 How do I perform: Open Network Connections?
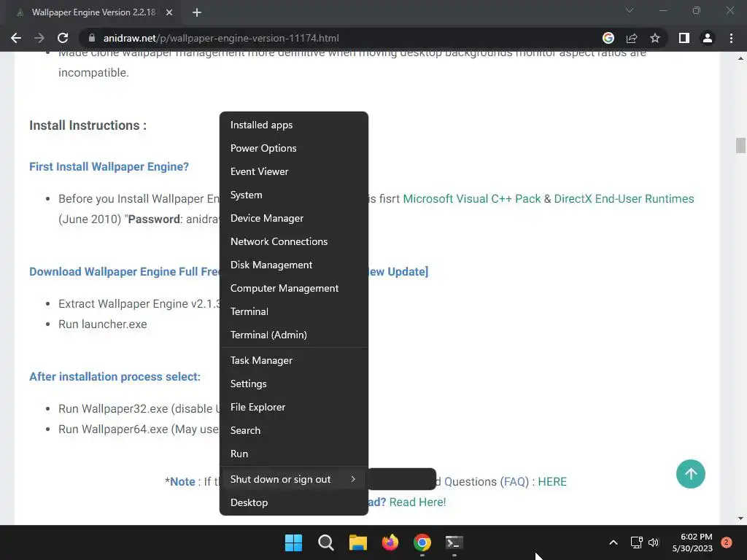pos(294,241)
